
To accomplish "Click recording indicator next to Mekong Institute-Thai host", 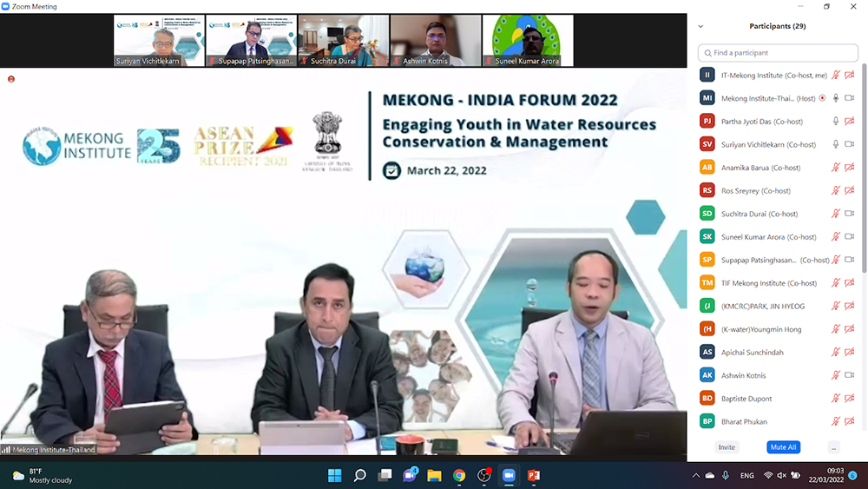I will 823,98.
